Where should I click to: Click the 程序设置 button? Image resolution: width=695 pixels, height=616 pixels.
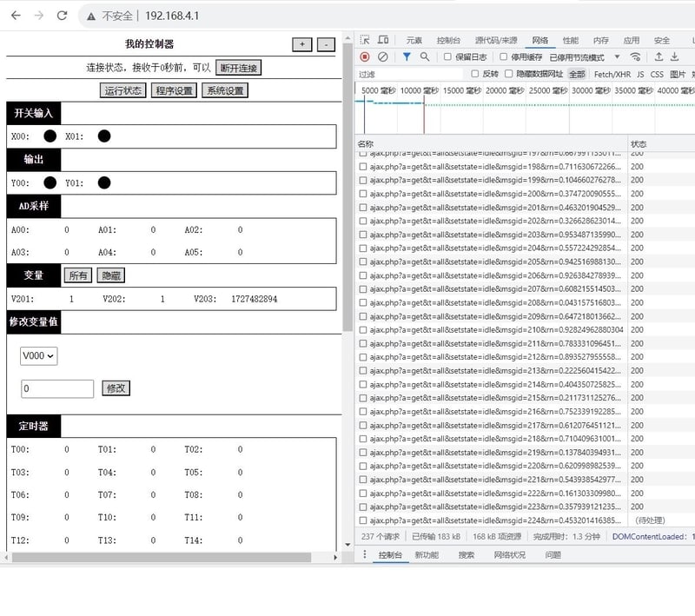click(174, 90)
